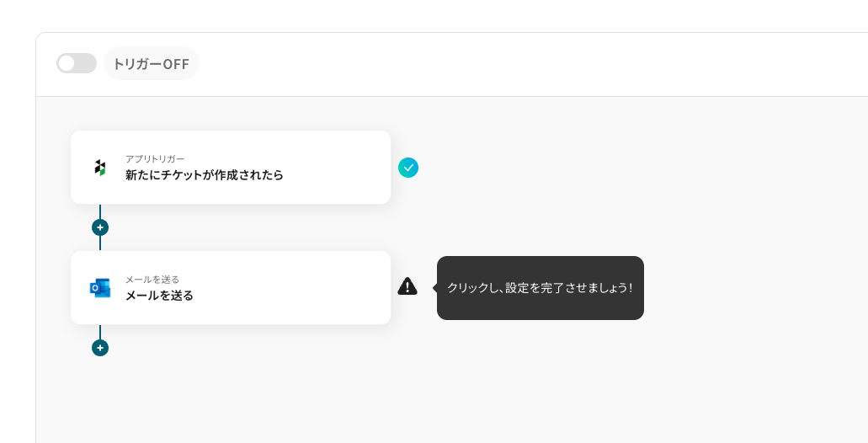Click the app icon in the trigger card
The width and height of the screenshot is (868, 443).
point(100,168)
